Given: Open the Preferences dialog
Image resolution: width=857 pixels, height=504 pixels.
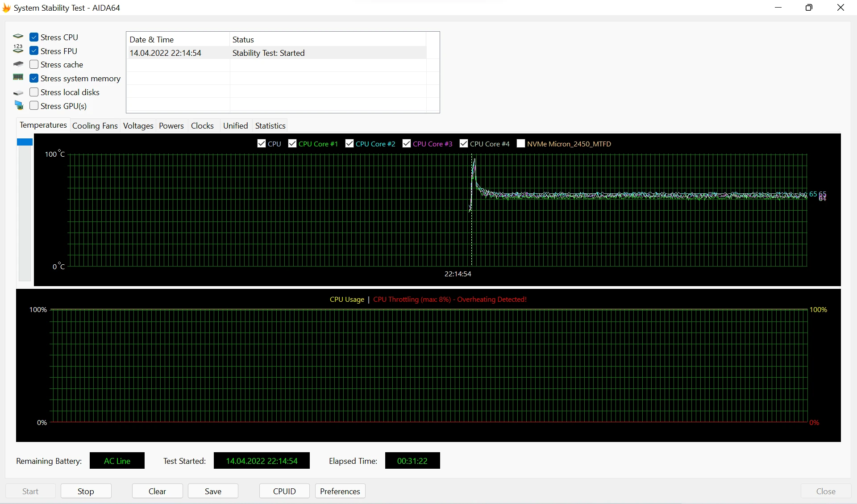Looking at the screenshot, I should 340,491.
